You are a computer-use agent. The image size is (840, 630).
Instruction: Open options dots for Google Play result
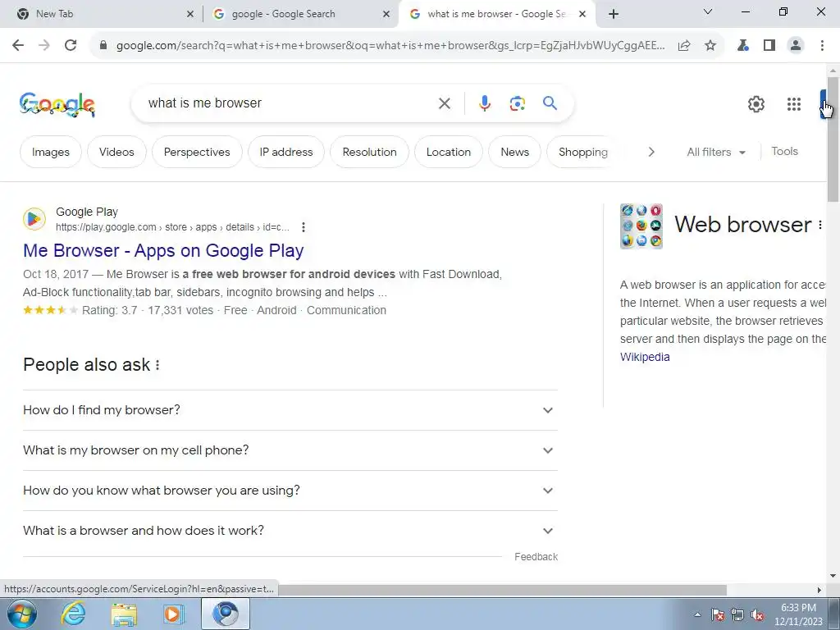click(304, 227)
